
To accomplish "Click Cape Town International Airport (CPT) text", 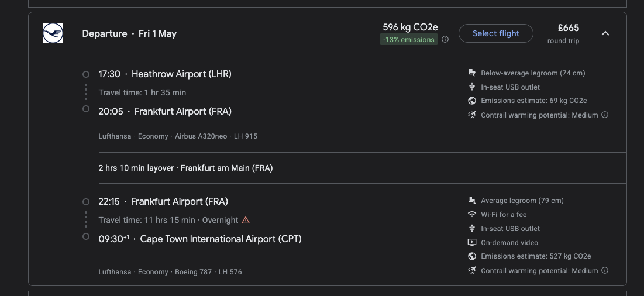I will coord(221,239).
